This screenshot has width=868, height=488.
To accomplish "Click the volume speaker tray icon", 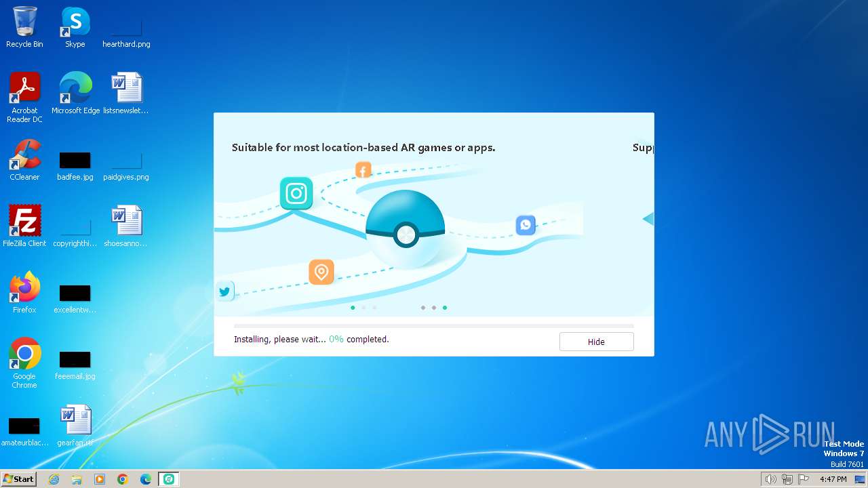I will pos(770,479).
